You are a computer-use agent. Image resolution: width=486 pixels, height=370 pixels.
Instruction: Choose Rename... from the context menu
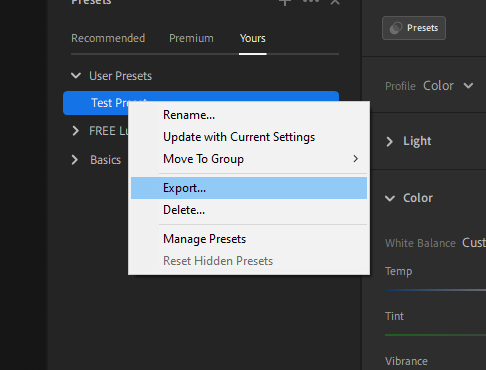(249, 115)
